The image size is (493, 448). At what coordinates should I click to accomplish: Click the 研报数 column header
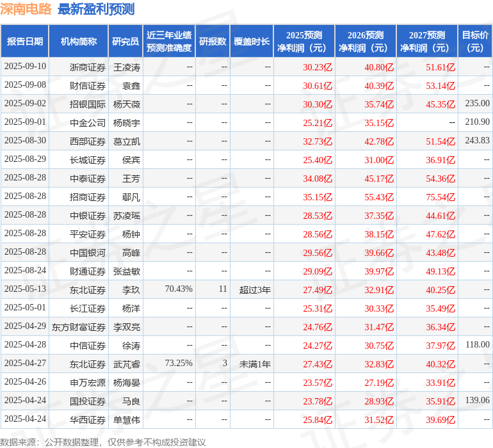coord(213,42)
